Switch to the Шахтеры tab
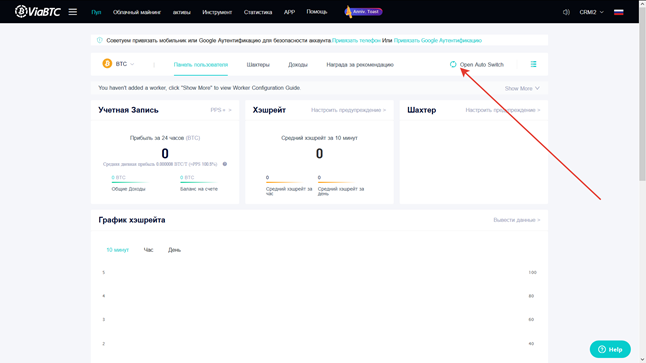The height and width of the screenshot is (363, 646). [258, 65]
